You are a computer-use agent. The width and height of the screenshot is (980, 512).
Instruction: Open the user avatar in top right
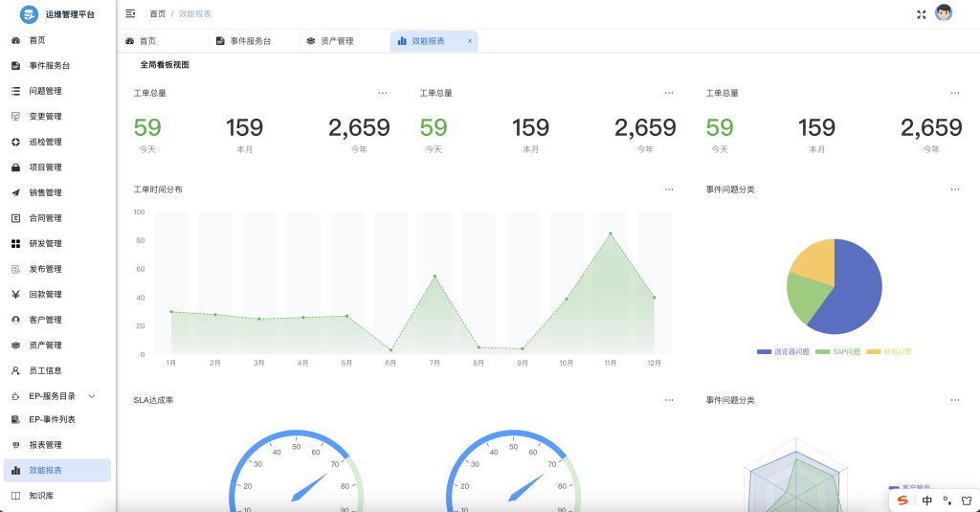coord(944,13)
